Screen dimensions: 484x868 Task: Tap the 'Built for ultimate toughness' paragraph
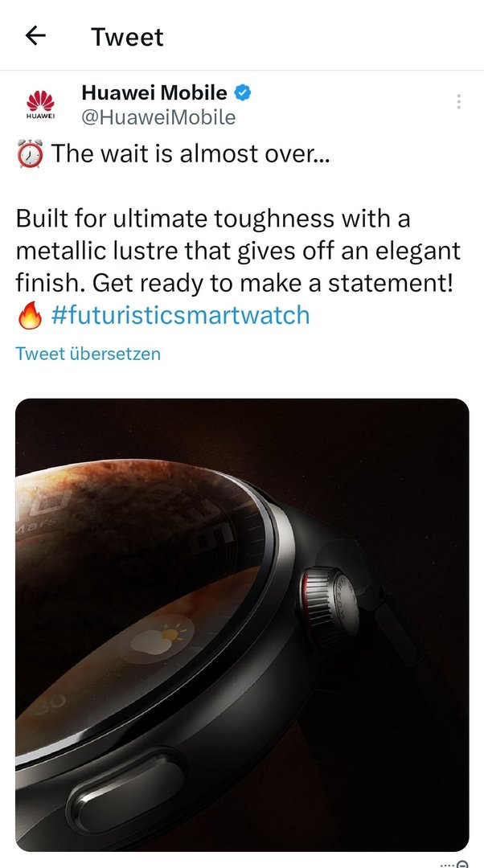[x=238, y=251]
